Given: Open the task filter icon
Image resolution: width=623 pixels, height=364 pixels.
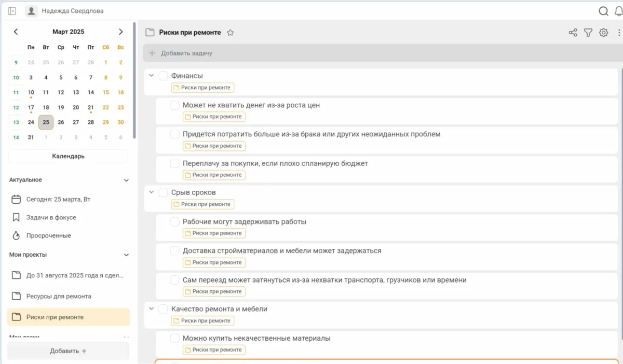Looking at the screenshot, I should tap(588, 33).
